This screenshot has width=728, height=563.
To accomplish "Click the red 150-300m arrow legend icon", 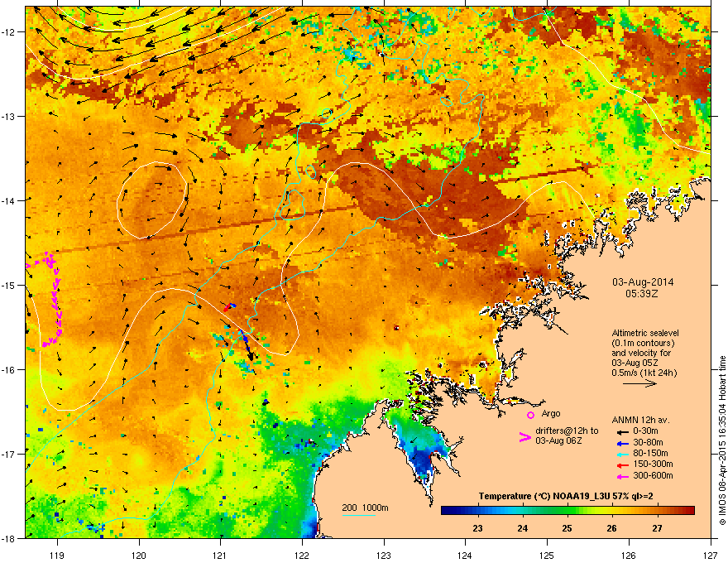I will 623,464.
